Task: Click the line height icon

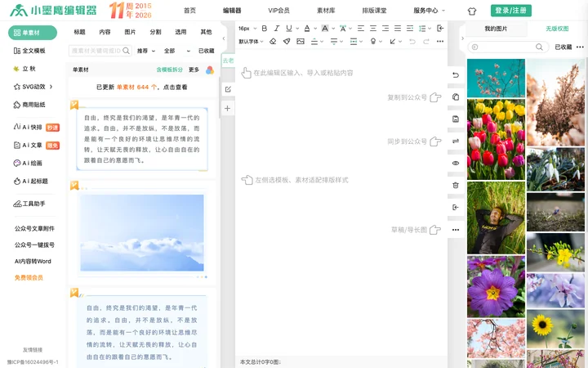Action: (422, 28)
